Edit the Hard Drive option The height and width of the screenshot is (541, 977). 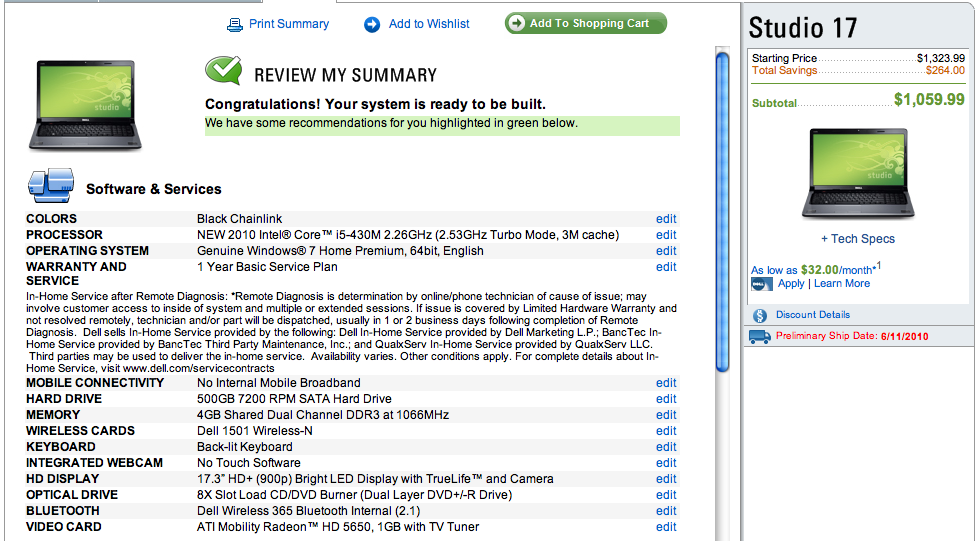tap(665, 399)
